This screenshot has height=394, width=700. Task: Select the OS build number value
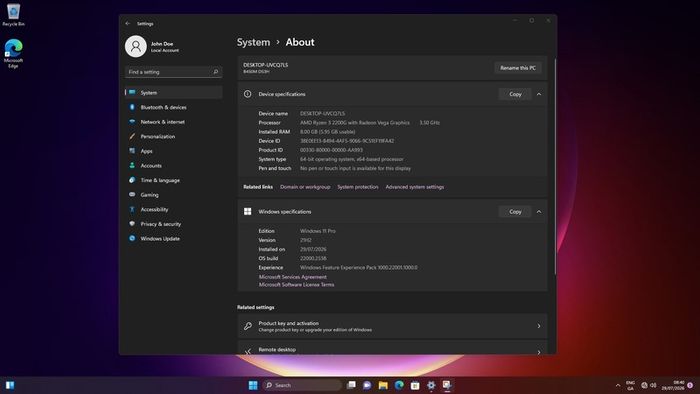313,258
